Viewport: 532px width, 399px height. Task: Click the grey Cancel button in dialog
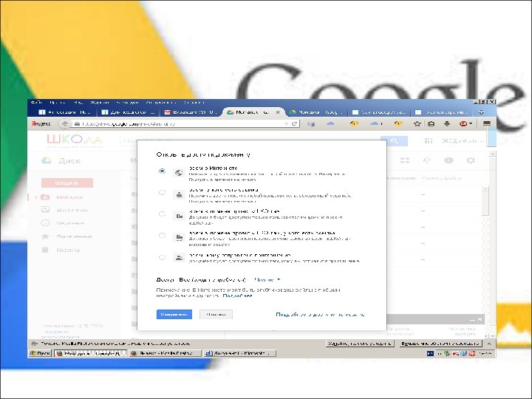216,315
